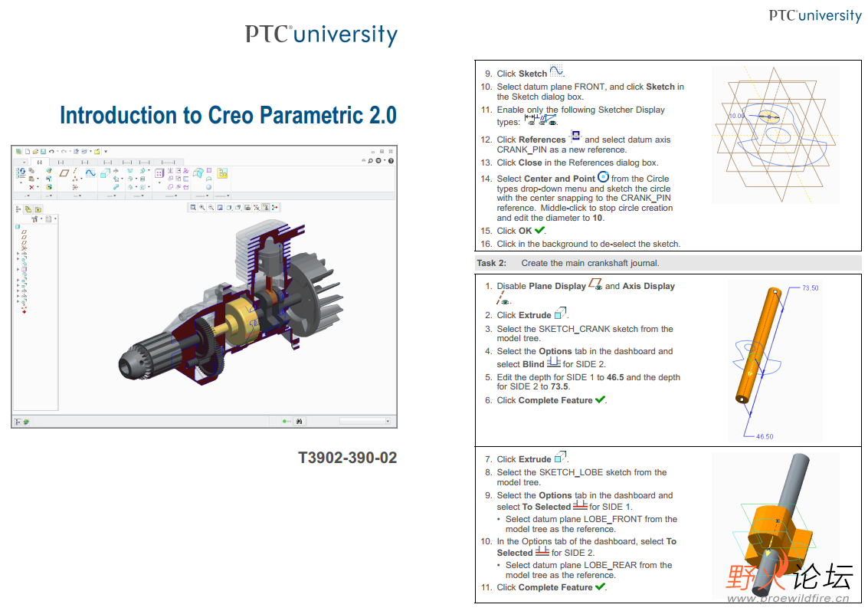Click Zoom Out in graphics toolbar
This screenshot has height=611, width=868.
coord(211,207)
